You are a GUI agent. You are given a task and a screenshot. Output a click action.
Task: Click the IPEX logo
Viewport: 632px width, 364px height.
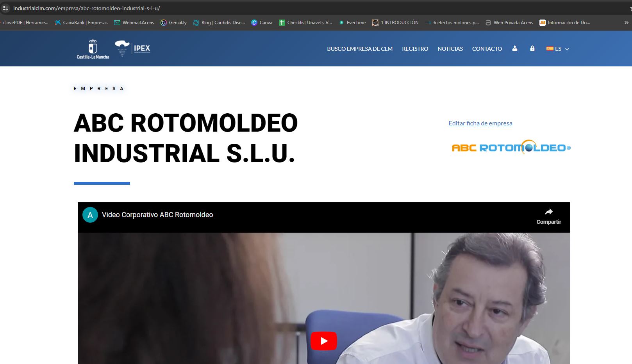coord(133,48)
